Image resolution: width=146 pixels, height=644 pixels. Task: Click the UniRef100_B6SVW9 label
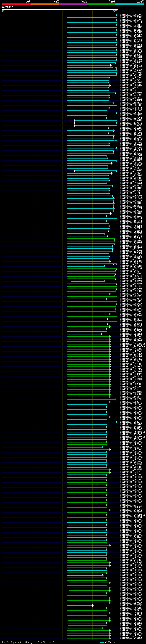tap(131, 85)
